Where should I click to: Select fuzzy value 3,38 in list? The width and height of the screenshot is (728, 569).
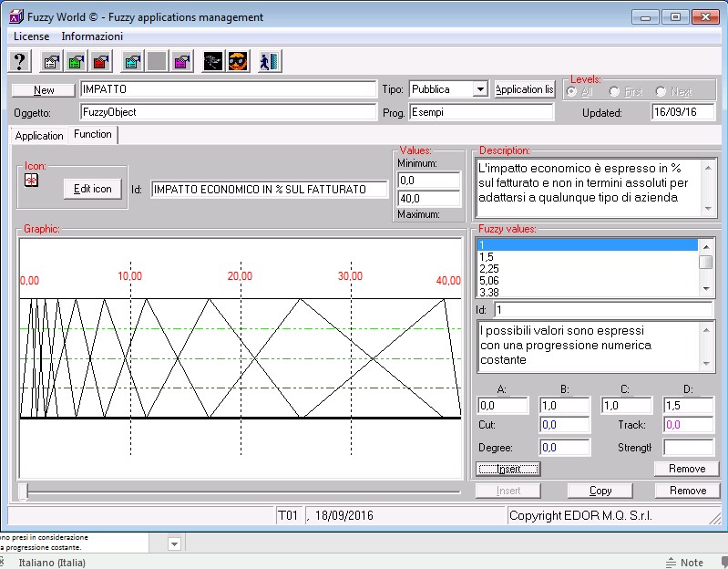click(588, 292)
